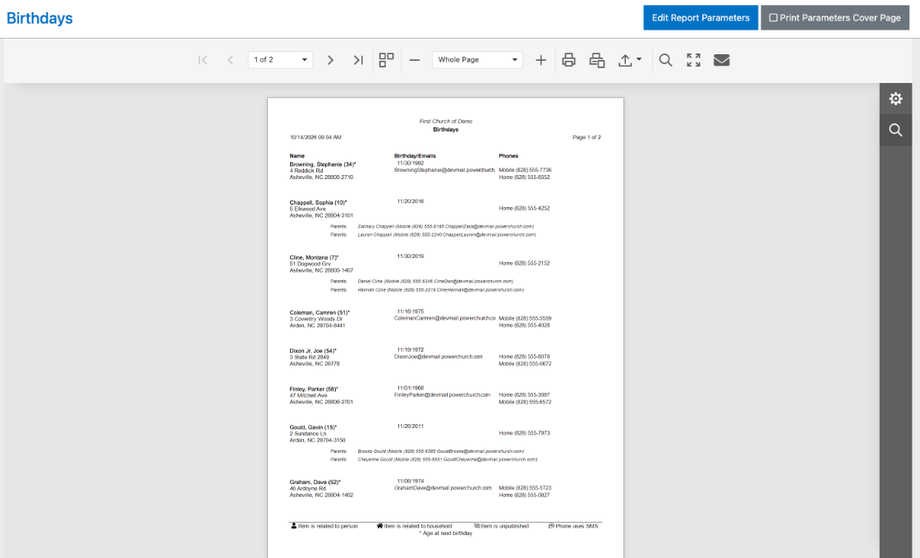Click 'Cline, Montana (7)' entry

pyautogui.click(x=314, y=258)
